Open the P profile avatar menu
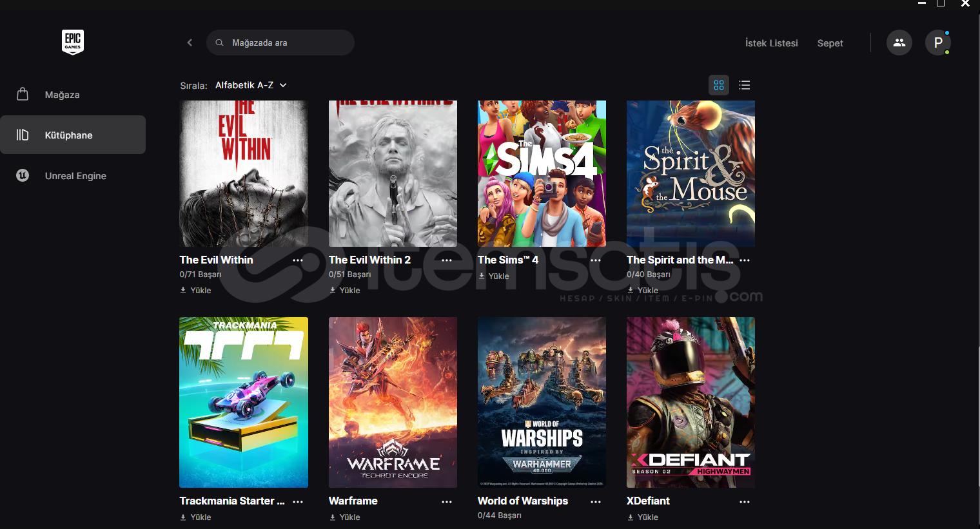The image size is (980, 529). click(938, 43)
